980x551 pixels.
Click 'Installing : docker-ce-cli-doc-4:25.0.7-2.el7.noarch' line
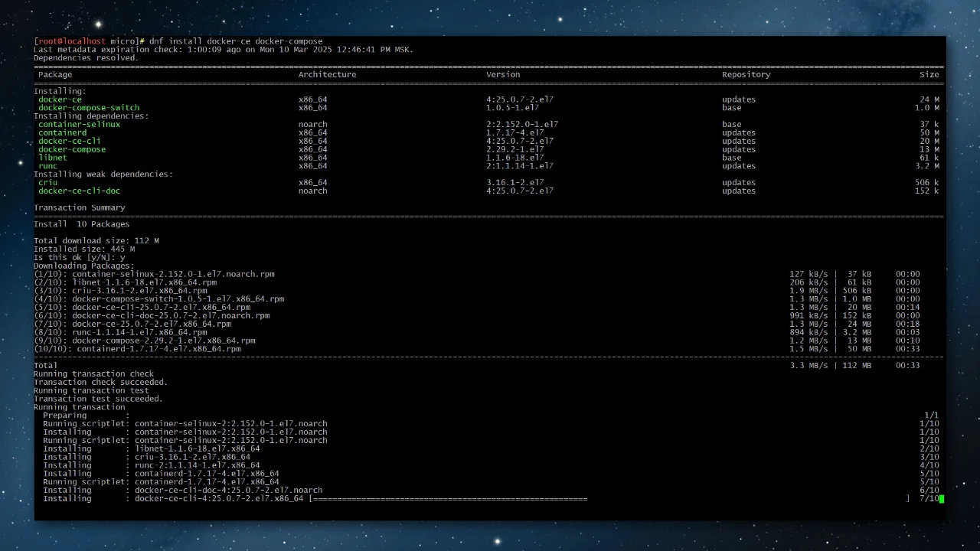tap(183, 491)
